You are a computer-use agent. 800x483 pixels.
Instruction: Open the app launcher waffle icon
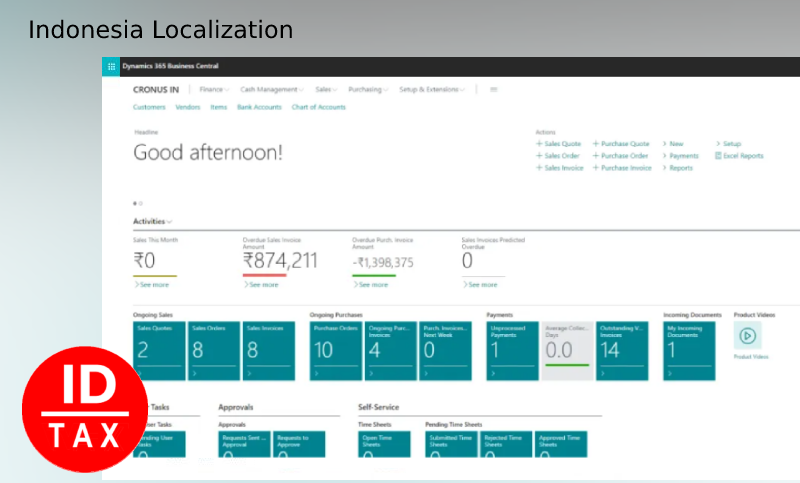(111, 66)
